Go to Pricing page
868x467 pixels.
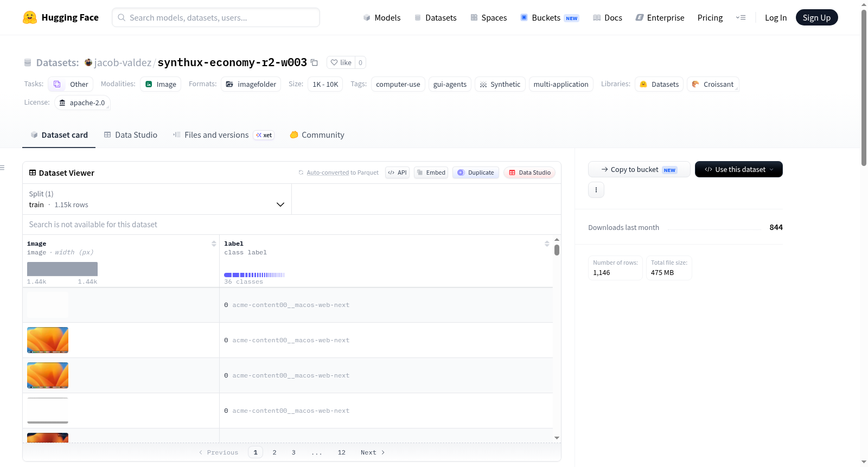[710, 17]
